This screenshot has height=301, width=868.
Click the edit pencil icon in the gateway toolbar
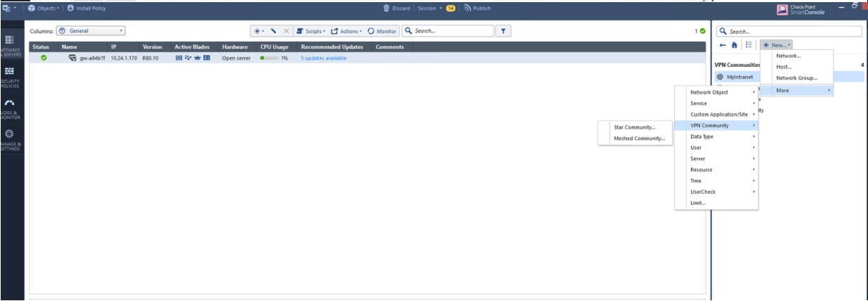tap(273, 31)
